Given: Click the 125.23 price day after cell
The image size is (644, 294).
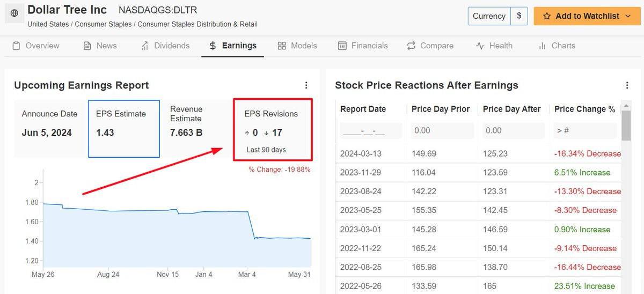Looking at the screenshot, I should point(495,153).
